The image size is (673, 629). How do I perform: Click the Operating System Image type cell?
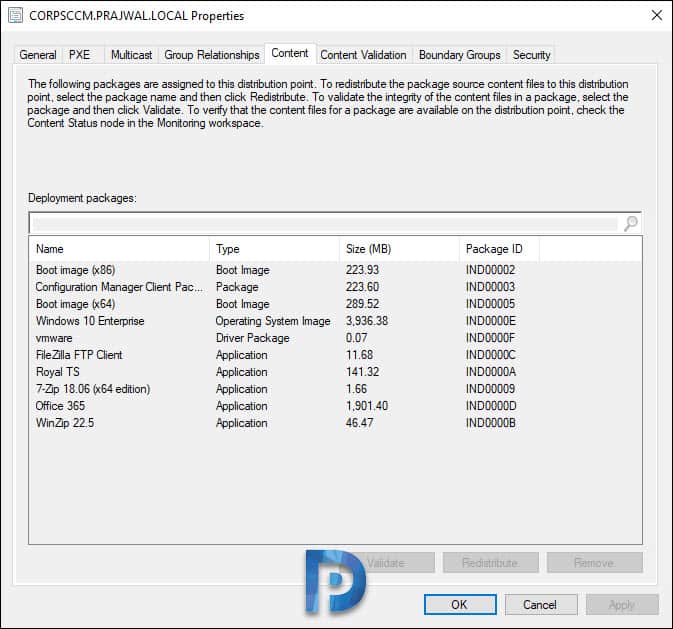pos(273,321)
